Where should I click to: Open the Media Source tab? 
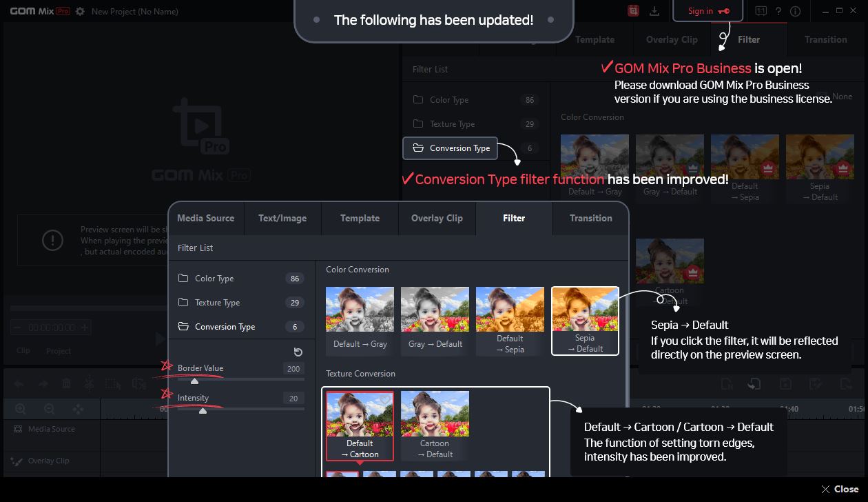205,218
